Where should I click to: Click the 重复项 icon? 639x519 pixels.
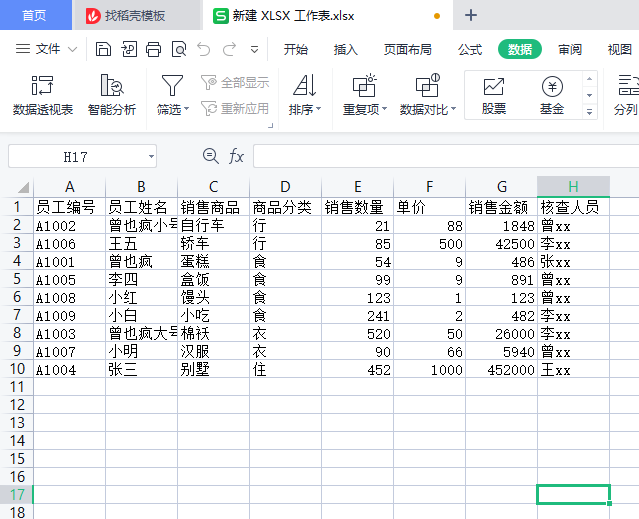point(364,85)
